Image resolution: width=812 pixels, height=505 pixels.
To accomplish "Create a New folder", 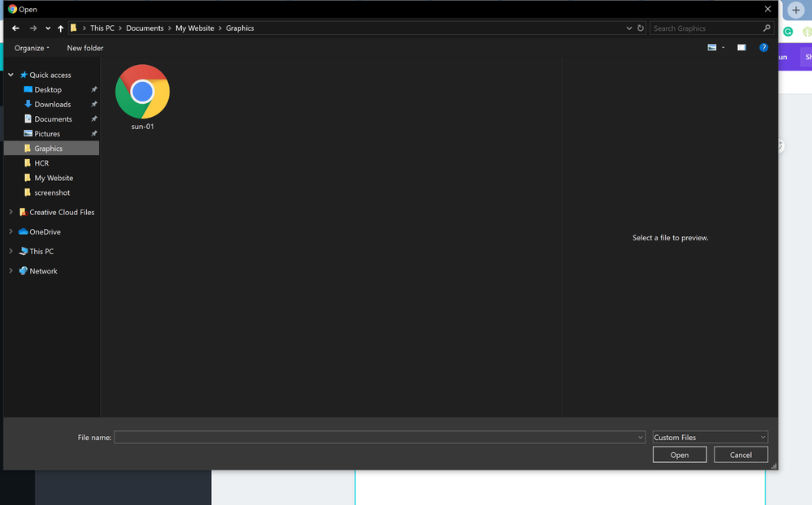I will point(85,48).
